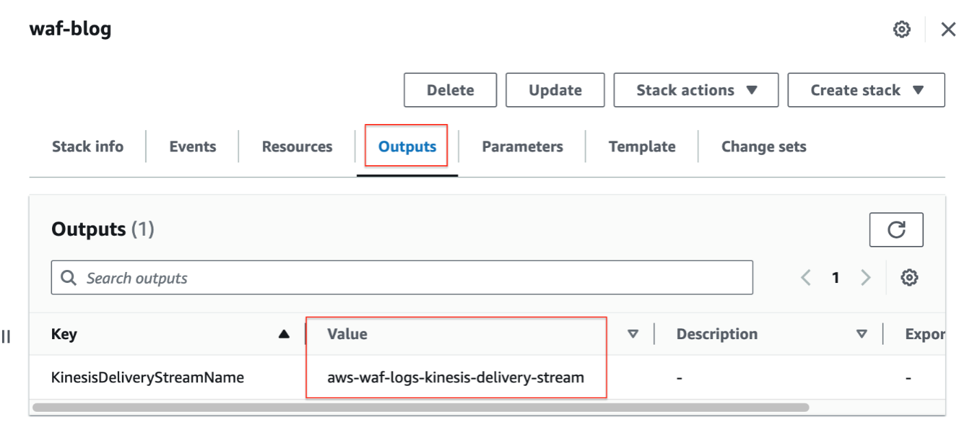Refresh the Outputs table

(x=896, y=230)
